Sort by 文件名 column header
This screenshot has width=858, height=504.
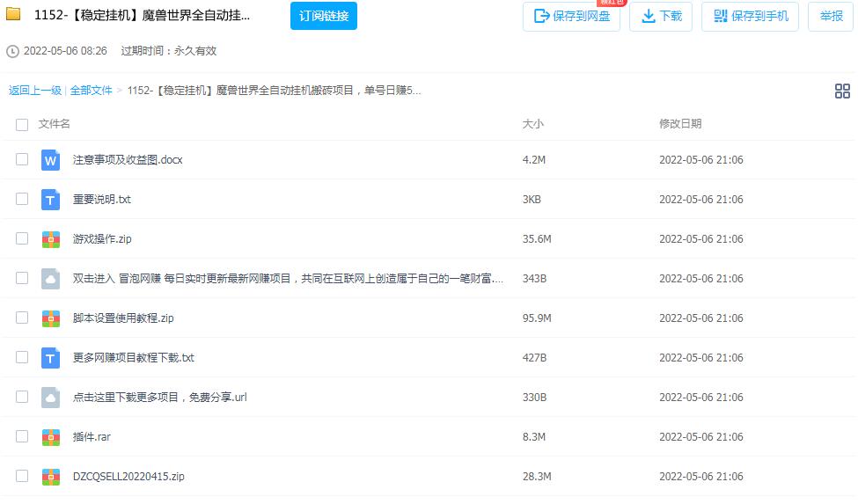point(55,124)
